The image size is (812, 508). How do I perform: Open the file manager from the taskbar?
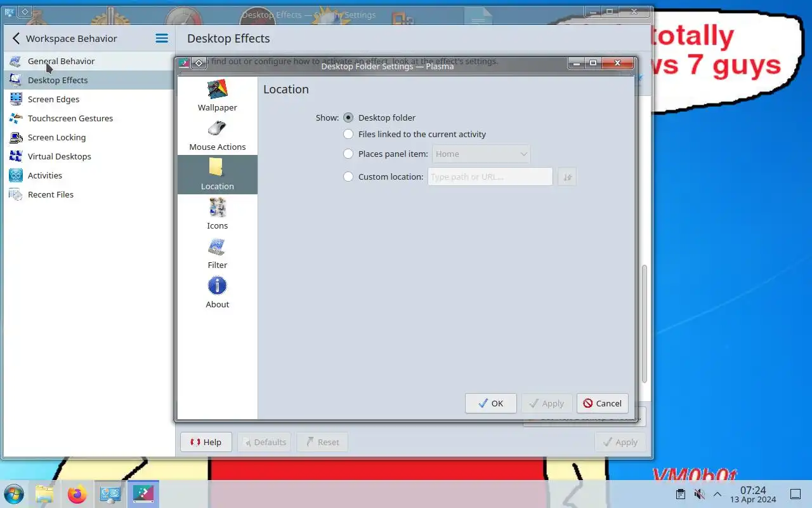(x=44, y=494)
